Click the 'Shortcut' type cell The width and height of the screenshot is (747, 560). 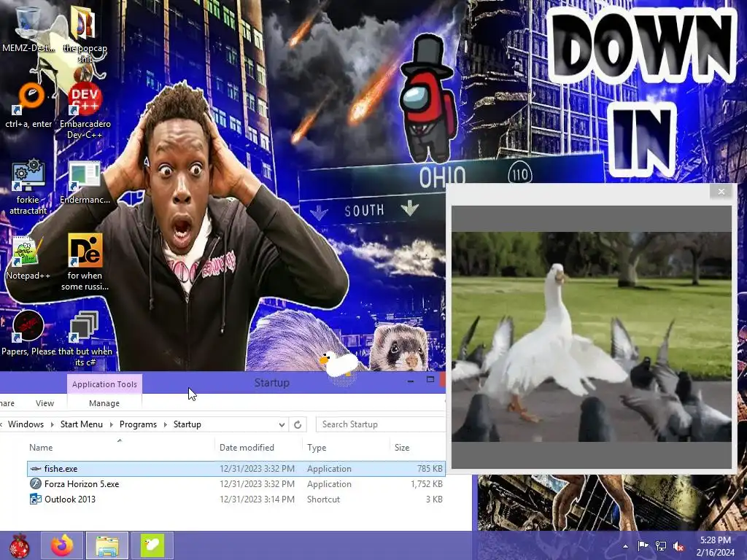323,499
